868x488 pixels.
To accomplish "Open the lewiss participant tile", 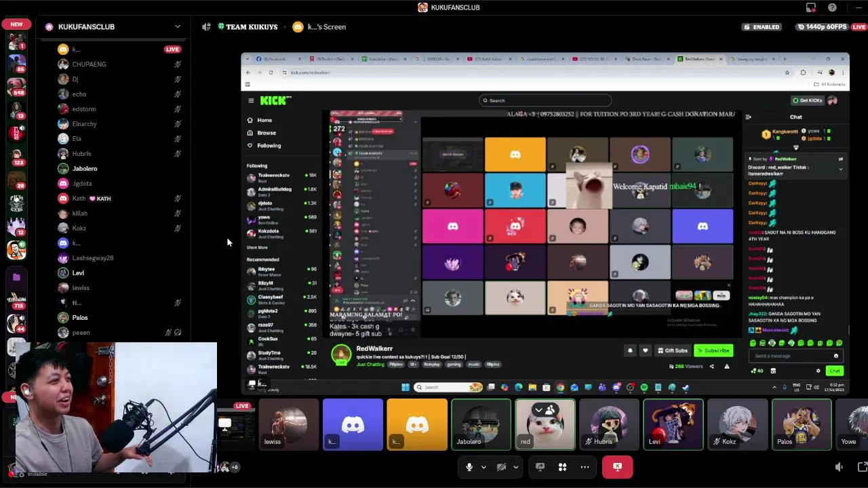I will click(288, 425).
